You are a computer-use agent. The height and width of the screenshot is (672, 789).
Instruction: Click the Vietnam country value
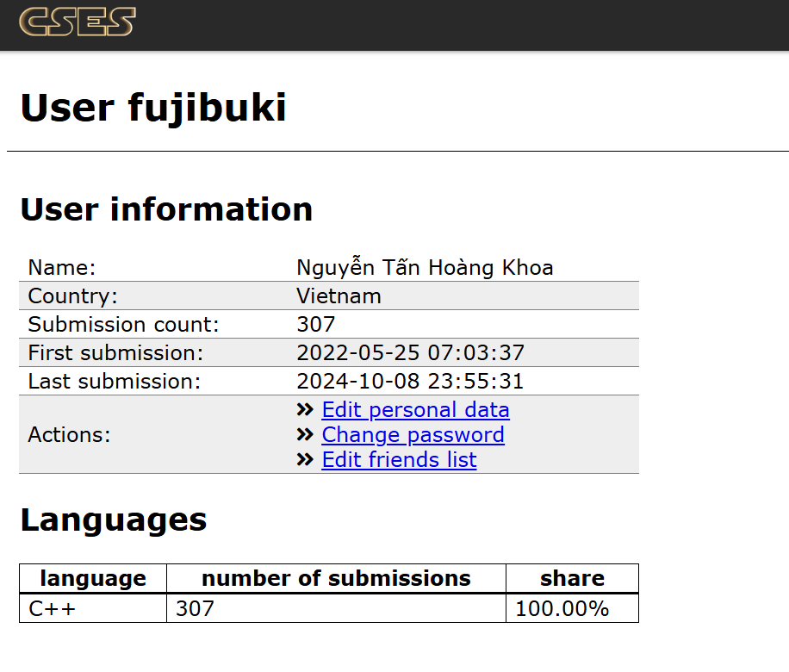click(339, 296)
